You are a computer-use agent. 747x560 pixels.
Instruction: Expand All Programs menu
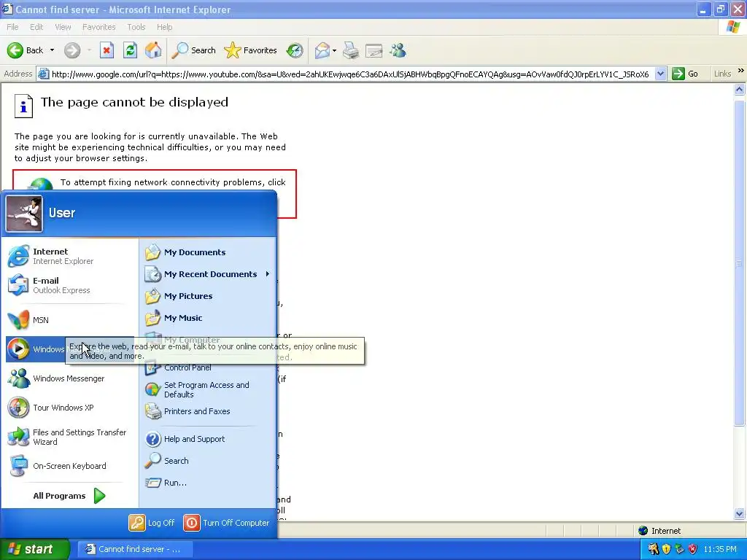point(69,496)
